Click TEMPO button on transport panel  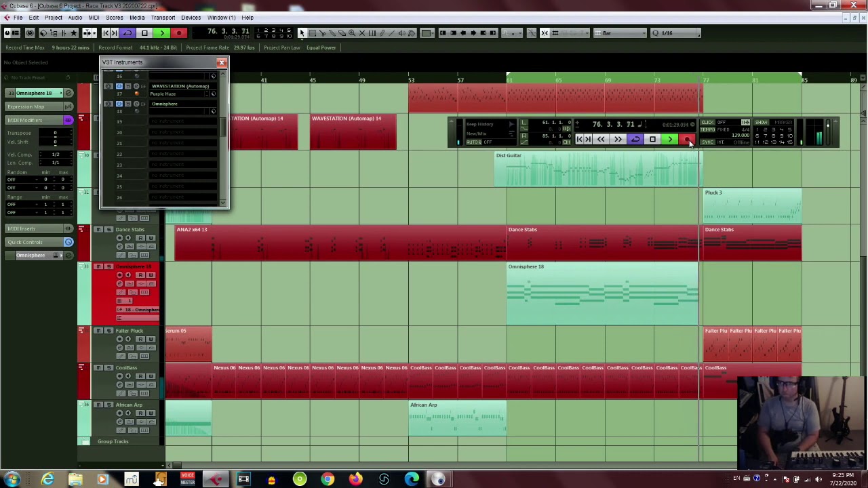(x=707, y=129)
